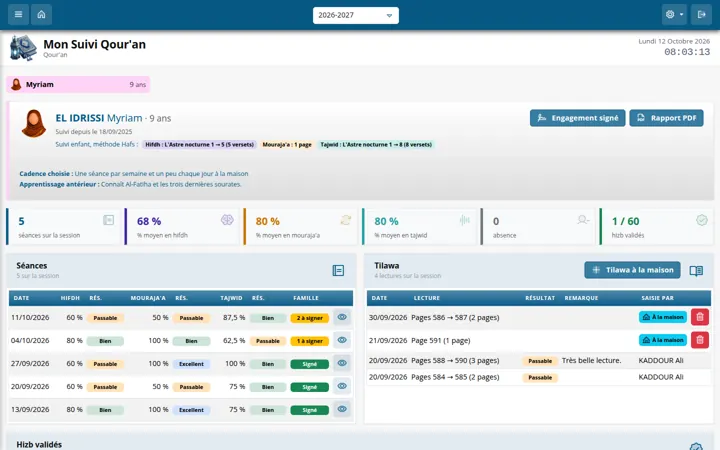This screenshot has height=450, width=720.
Task: Click the '2 à signer' family badge
Action: (309, 318)
